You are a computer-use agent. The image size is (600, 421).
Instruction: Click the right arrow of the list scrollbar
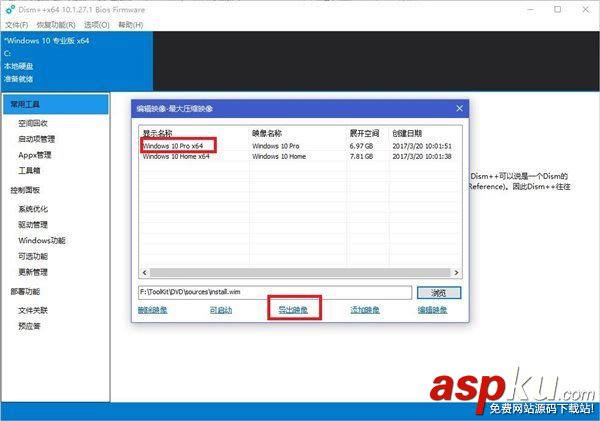click(456, 273)
